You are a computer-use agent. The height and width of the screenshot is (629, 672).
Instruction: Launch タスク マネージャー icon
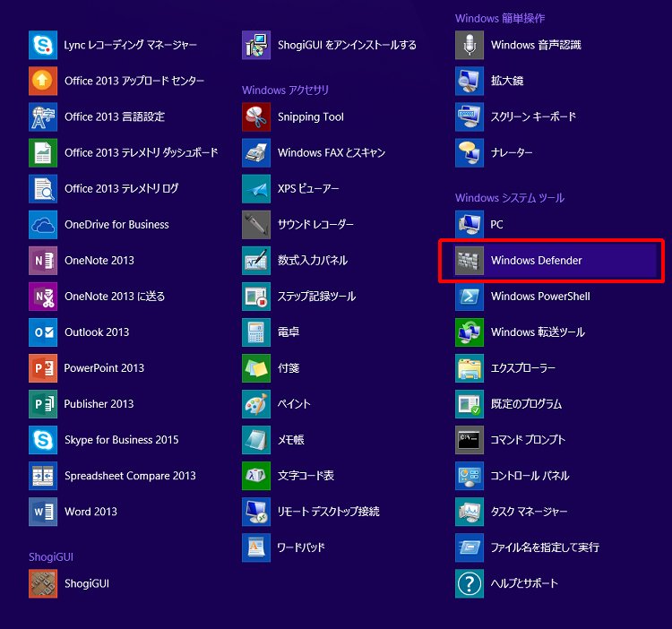(x=470, y=512)
